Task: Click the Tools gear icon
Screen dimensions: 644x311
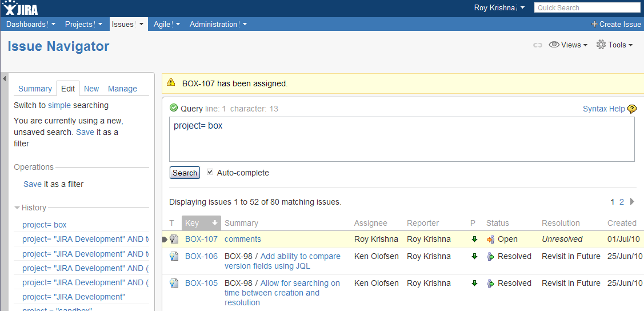Action: pos(601,45)
